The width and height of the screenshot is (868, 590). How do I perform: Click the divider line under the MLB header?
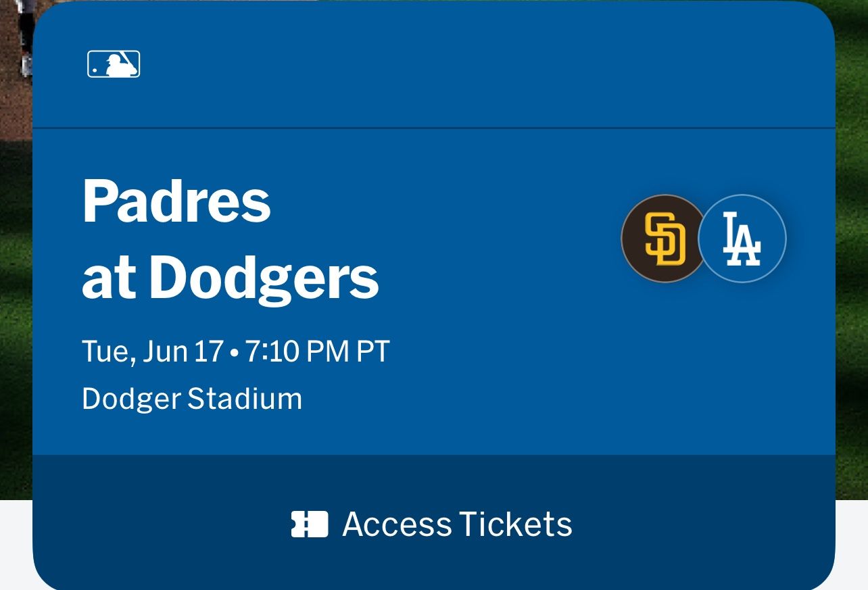click(x=433, y=128)
